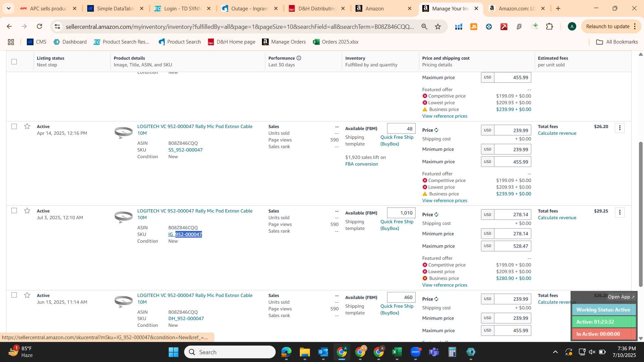Open the browser extensions puzzle icon
This screenshot has height=362, width=644.
click(x=549, y=26)
